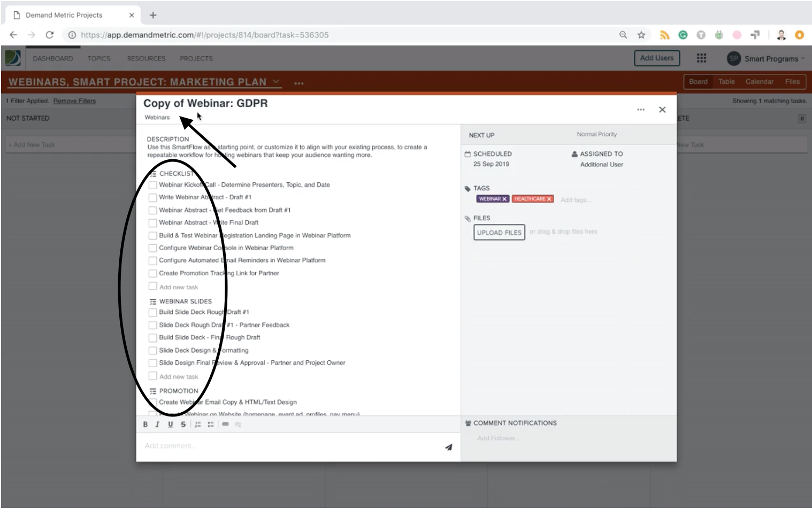812x510 pixels.
Task: Check Build & Test Webinar Registration item
Action: pyautogui.click(x=152, y=235)
